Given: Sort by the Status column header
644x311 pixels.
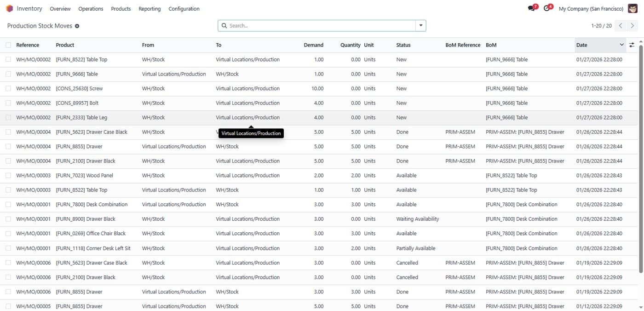Looking at the screenshot, I should [x=403, y=45].
